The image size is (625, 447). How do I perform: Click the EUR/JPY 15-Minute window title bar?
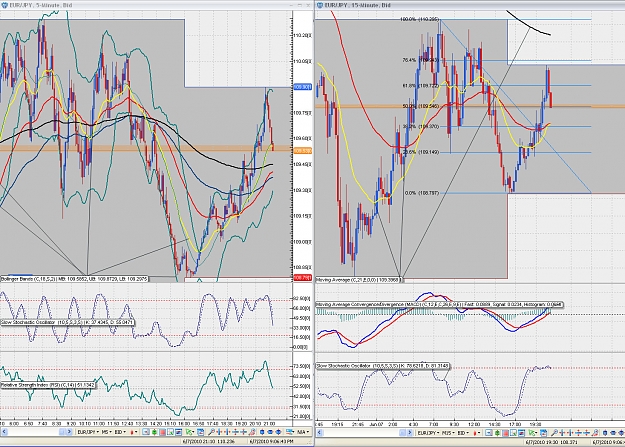point(470,5)
